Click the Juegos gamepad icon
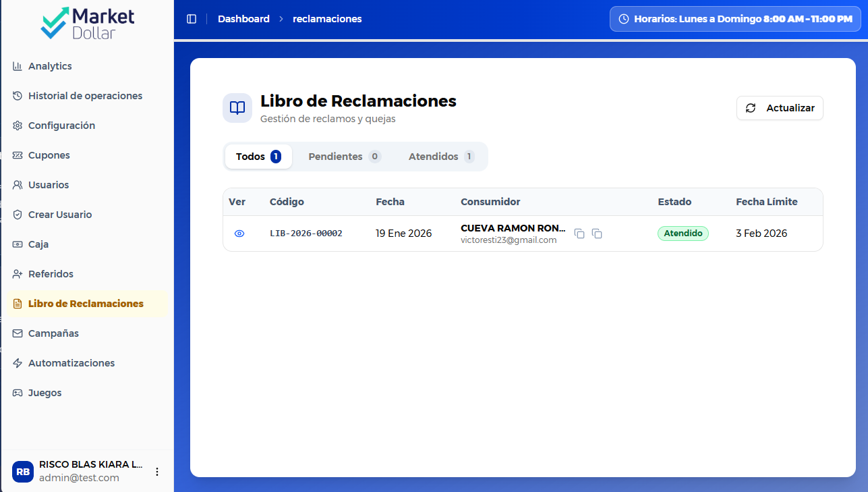Screen dimensions: 868x492 [18, 393]
